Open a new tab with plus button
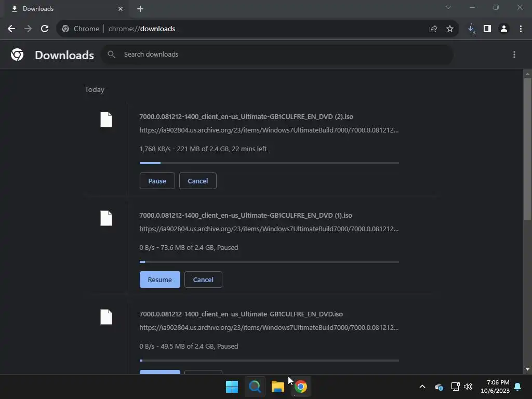 140,9
